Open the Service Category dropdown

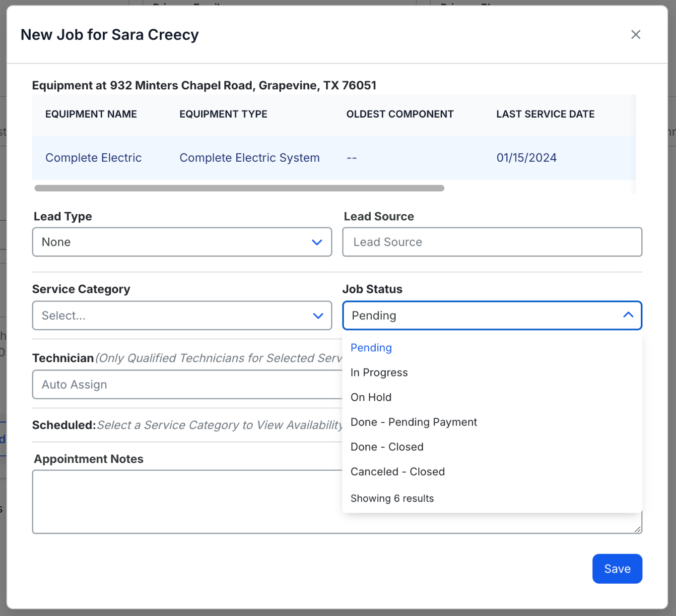182,315
